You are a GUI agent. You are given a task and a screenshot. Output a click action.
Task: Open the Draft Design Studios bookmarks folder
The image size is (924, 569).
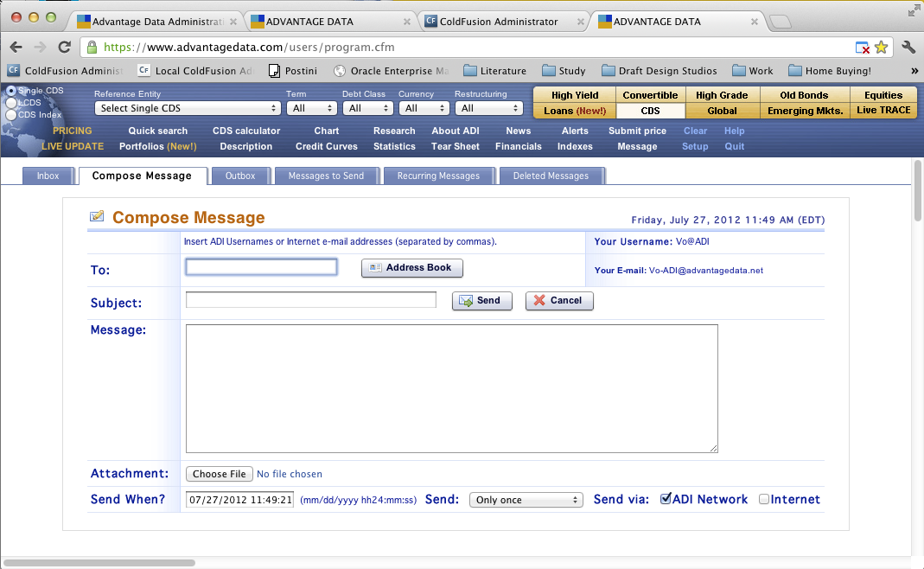click(660, 71)
